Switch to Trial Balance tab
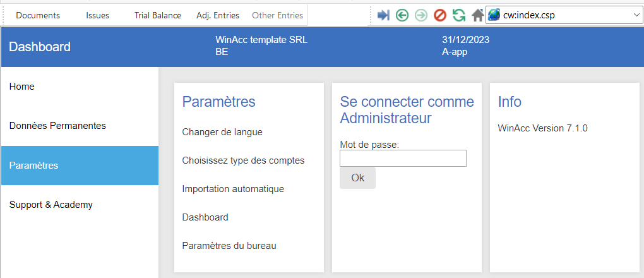Image resolution: width=644 pixels, height=278 pixels. point(158,16)
